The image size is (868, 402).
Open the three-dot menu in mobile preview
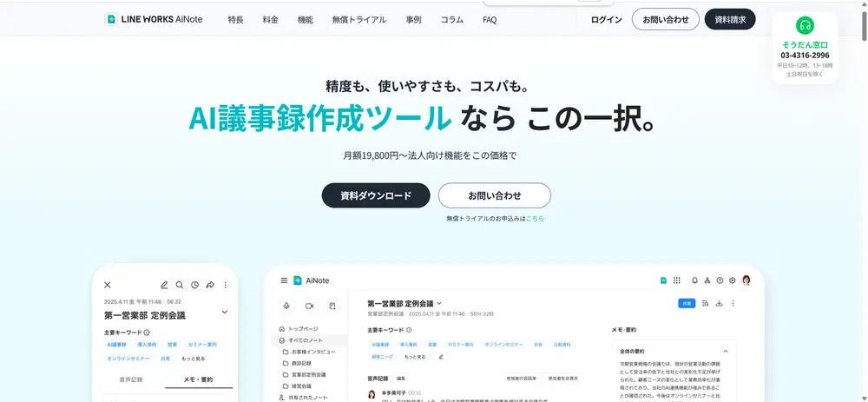226,285
